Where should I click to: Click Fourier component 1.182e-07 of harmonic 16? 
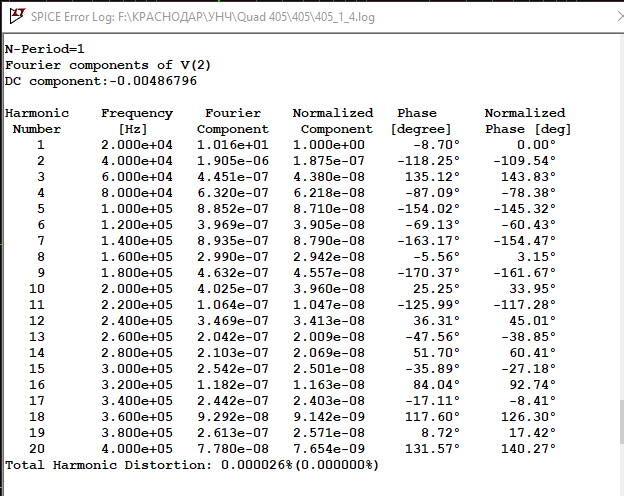pos(233,385)
